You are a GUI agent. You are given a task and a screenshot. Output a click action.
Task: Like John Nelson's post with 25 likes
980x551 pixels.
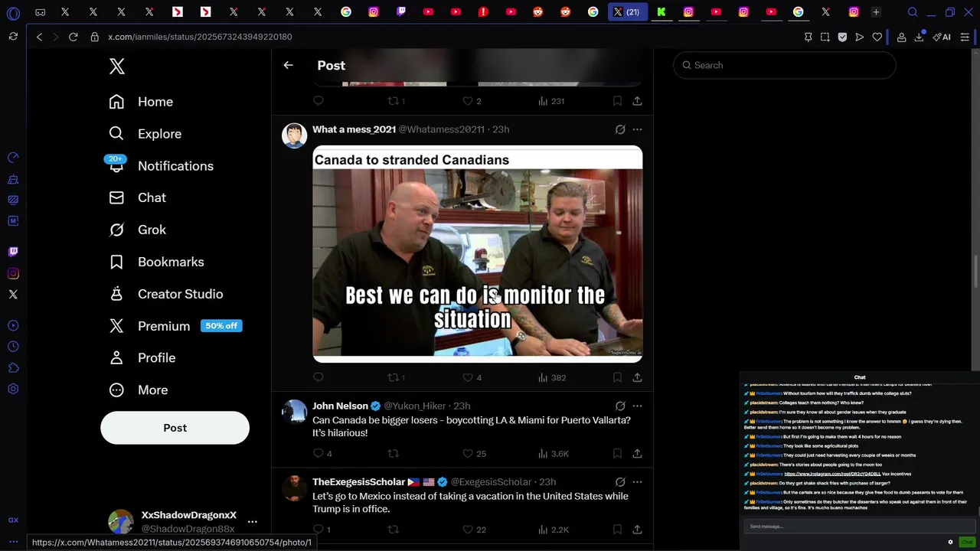point(475,454)
